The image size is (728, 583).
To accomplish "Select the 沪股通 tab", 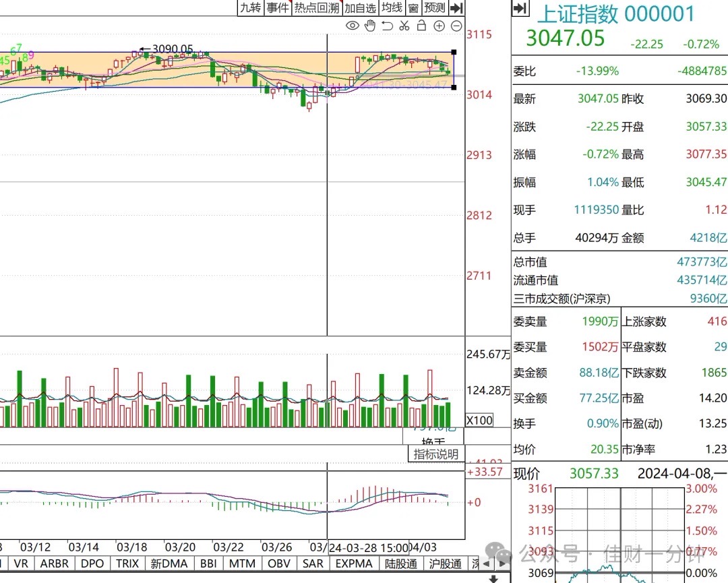I will point(446,563).
